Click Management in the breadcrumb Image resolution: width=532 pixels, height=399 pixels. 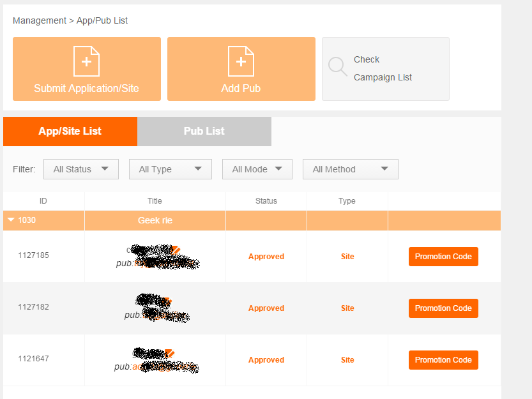[40, 20]
